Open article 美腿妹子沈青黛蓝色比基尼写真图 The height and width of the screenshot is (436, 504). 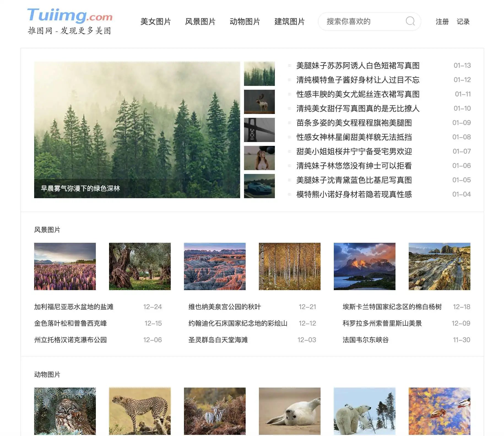click(x=354, y=180)
